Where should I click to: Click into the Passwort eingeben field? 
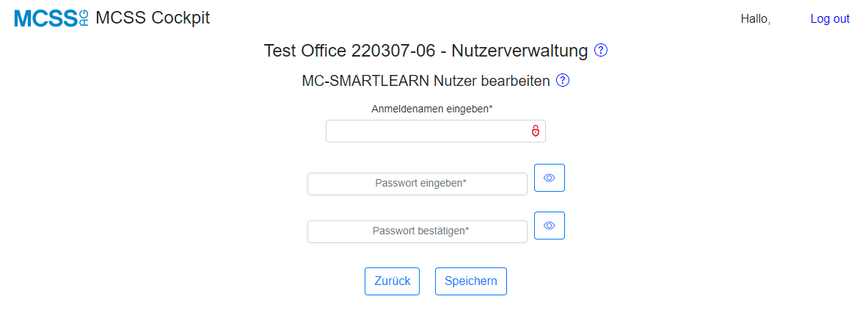click(x=417, y=184)
